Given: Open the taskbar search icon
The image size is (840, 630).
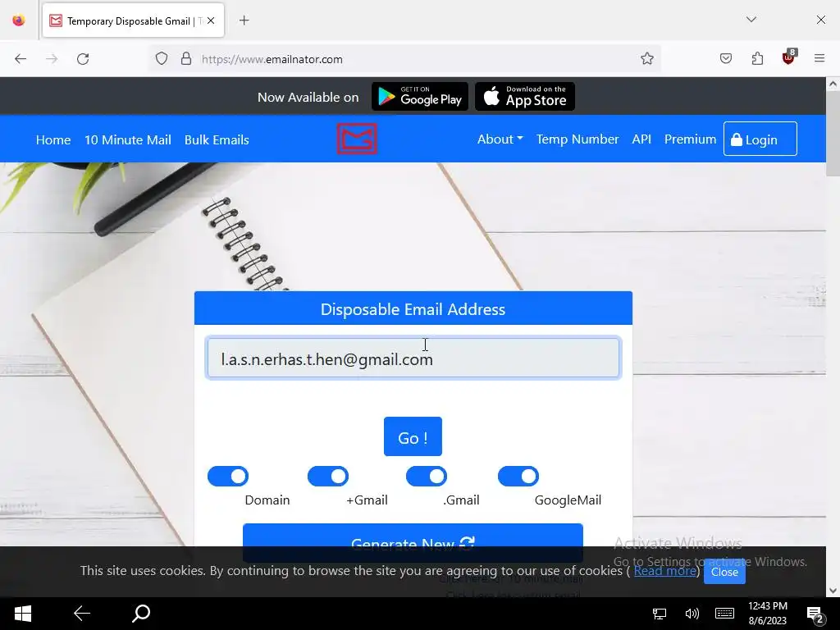Looking at the screenshot, I should coord(141,614).
